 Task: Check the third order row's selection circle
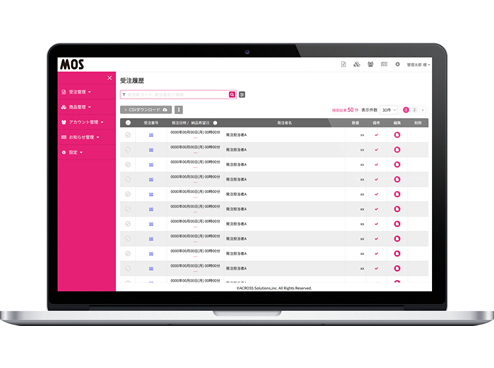pos(128,165)
